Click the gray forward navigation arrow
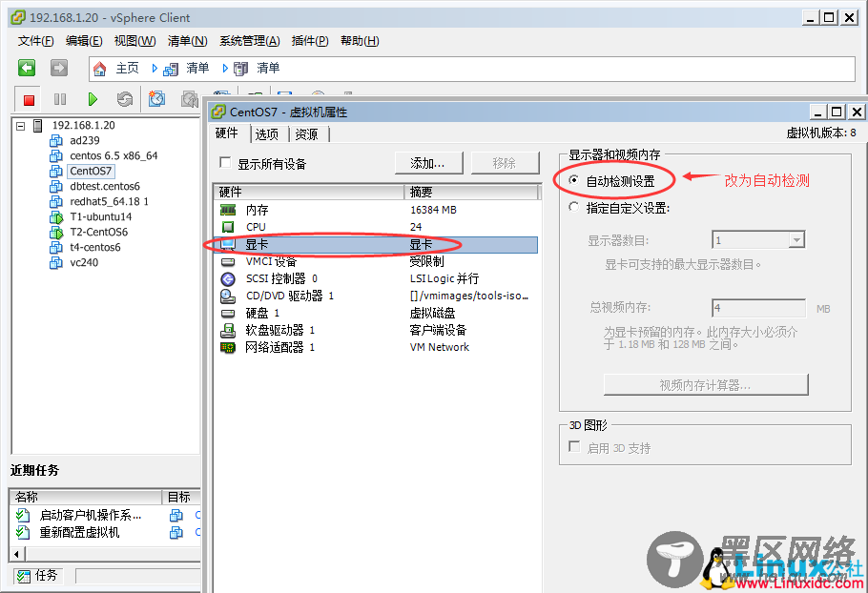 tap(59, 68)
